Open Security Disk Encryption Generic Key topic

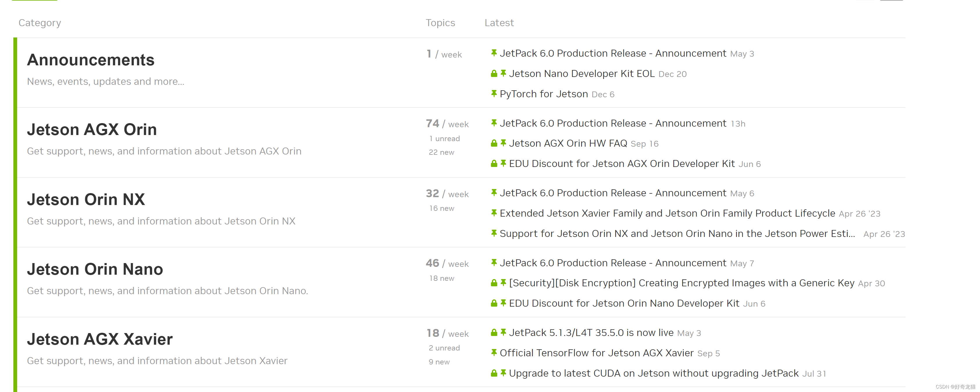click(x=682, y=283)
